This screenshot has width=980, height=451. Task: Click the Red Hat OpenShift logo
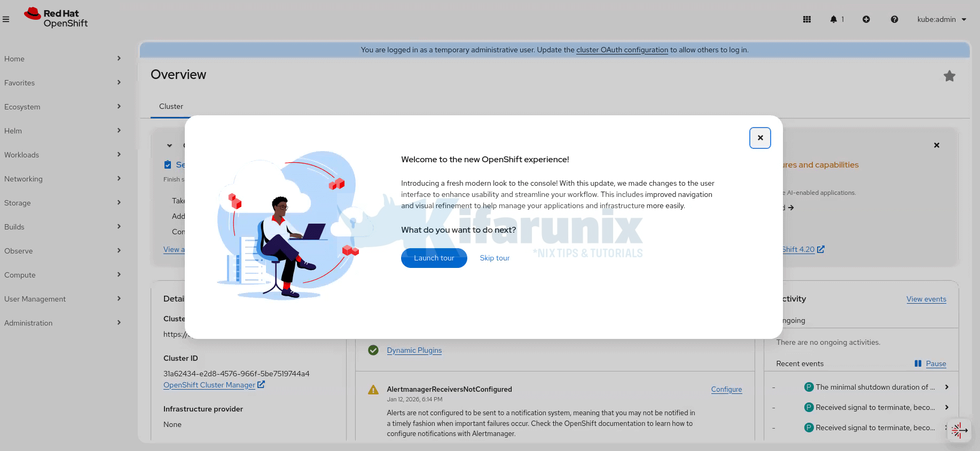56,18
